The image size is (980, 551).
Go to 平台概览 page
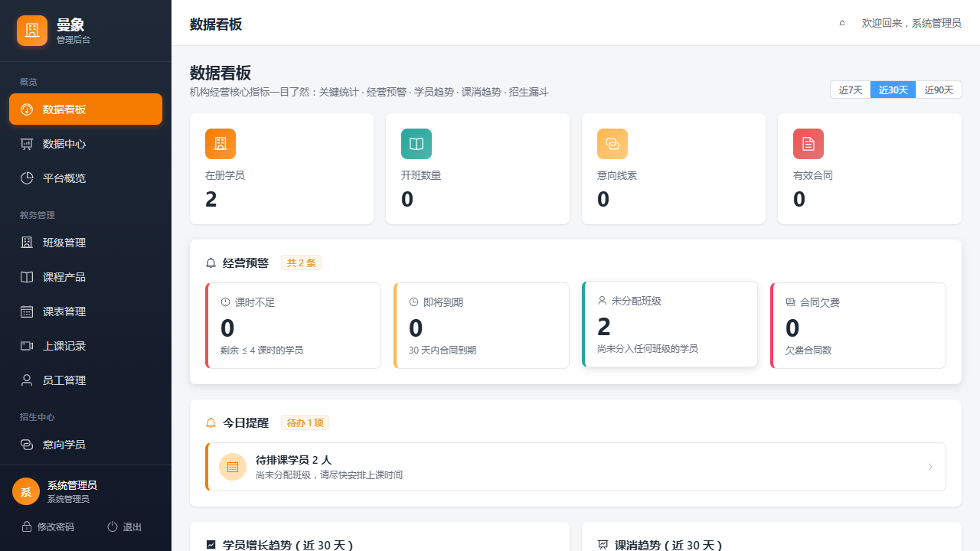point(86,178)
